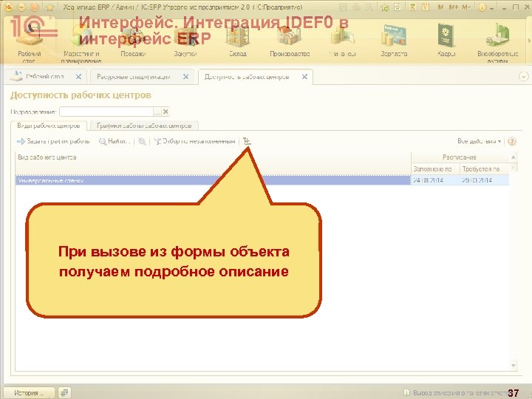Select the Доступность рабочих центров tab
This screenshot has width=532, height=399.
point(247,77)
